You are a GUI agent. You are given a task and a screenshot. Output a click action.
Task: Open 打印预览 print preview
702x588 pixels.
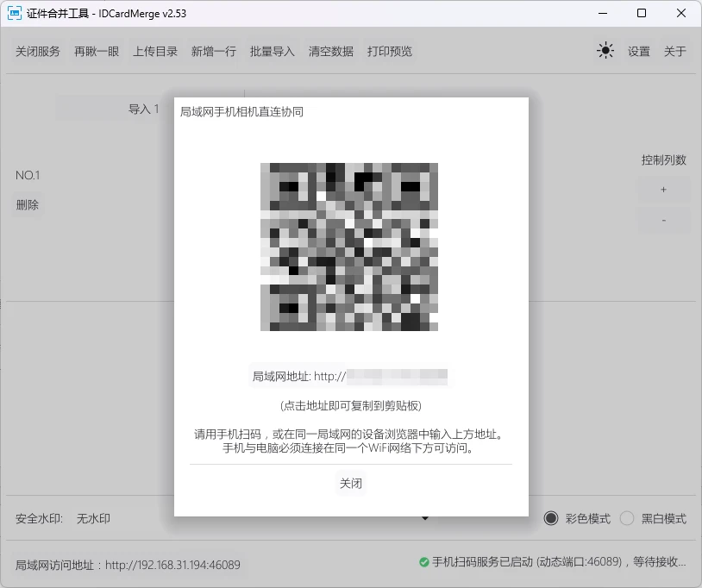pos(390,52)
